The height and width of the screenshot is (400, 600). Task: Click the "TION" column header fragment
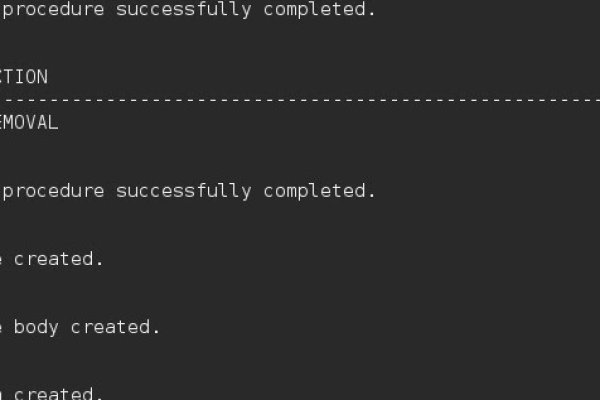coord(24,77)
